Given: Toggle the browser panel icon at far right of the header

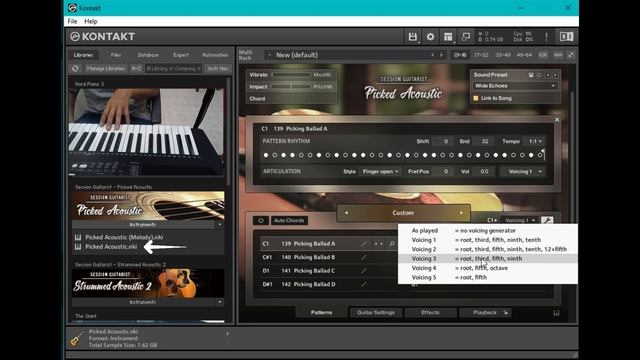Looking at the screenshot, I should pyautogui.click(x=566, y=37).
